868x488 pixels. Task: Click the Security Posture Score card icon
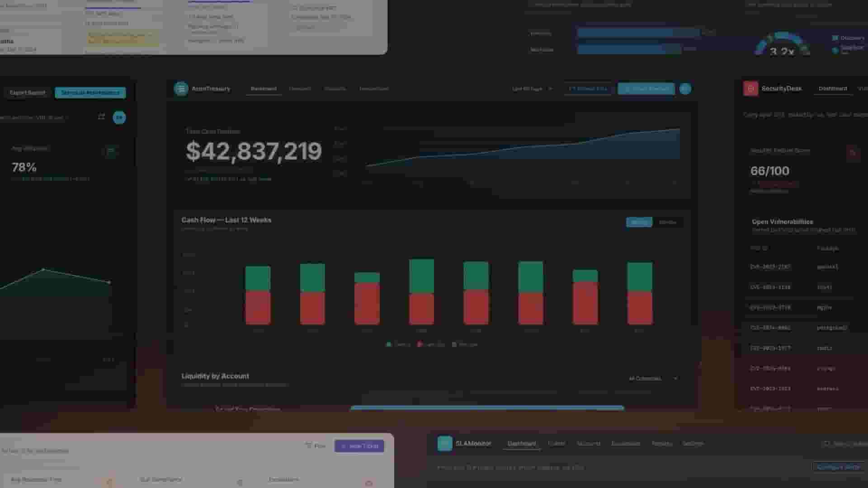pos(853,153)
